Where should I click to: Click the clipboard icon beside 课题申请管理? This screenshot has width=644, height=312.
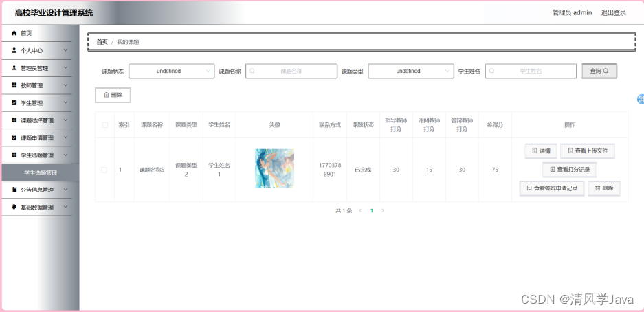14,137
